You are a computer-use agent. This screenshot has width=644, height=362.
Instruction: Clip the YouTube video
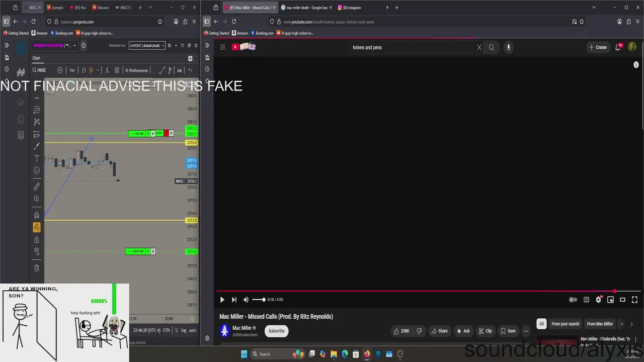coord(485,331)
